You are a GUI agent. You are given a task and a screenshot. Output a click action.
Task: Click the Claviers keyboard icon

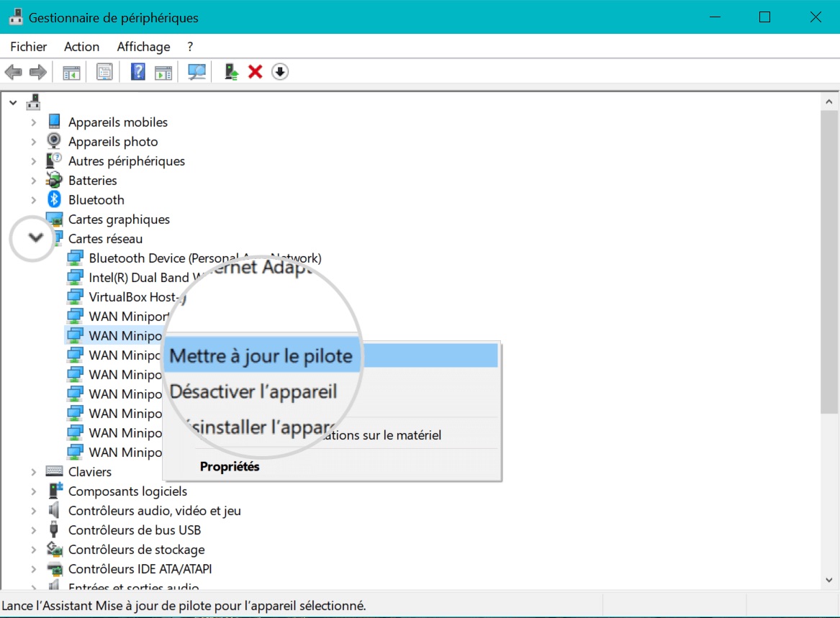pos(54,471)
